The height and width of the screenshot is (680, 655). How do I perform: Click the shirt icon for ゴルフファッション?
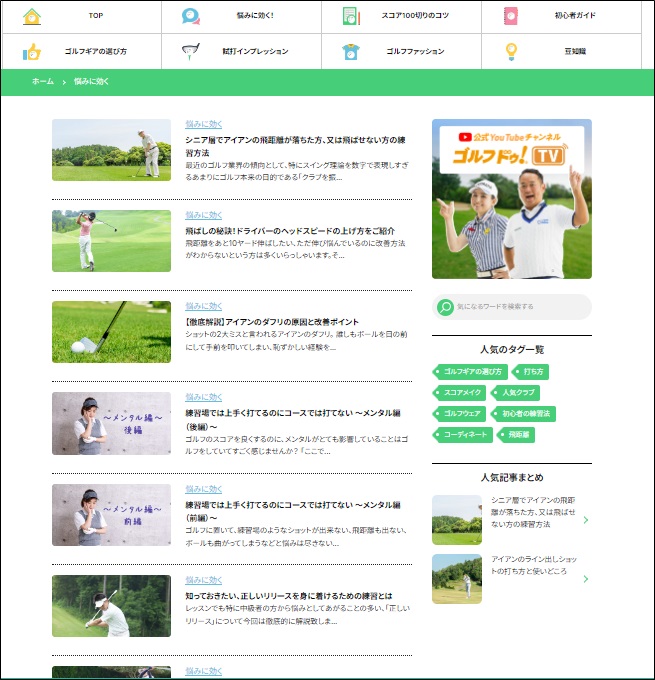click(350, 52)
